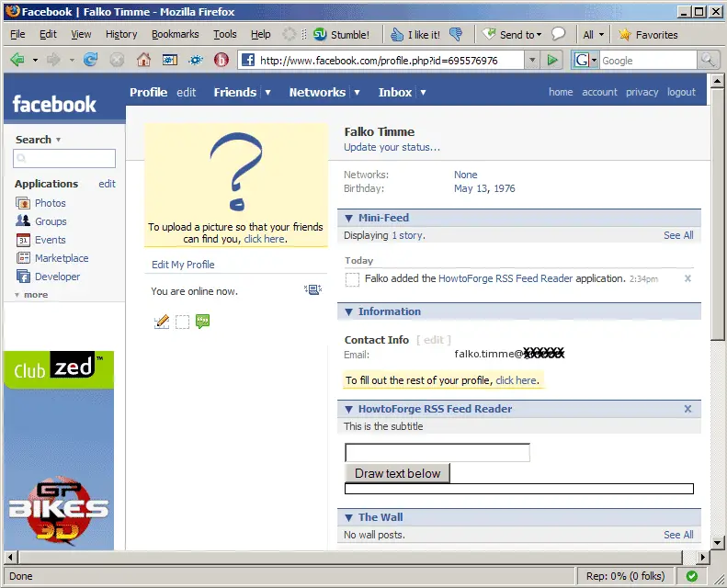Collapse the Mini-Feed section

[x=348, y=218]
